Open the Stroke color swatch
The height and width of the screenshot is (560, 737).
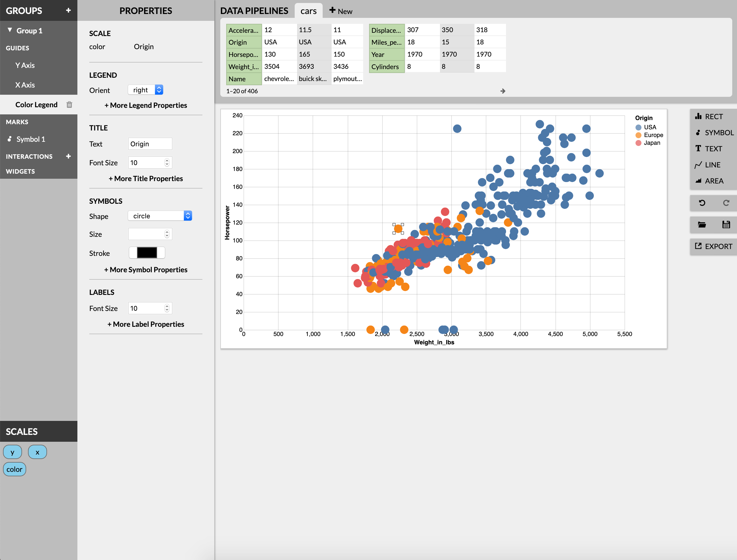click(147, 253)
